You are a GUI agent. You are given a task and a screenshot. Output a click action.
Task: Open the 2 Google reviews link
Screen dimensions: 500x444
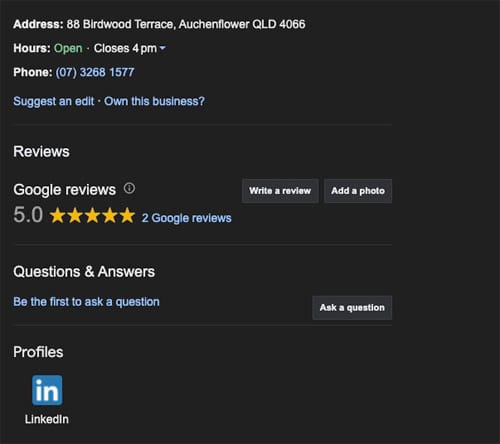click(187, 218)
